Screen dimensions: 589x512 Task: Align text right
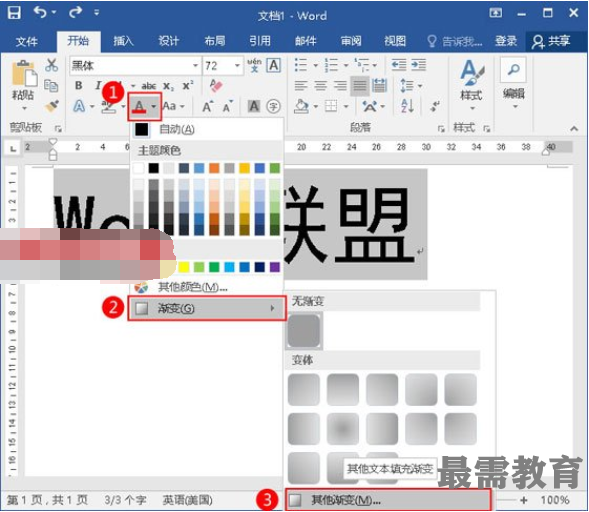pos(340,86)
